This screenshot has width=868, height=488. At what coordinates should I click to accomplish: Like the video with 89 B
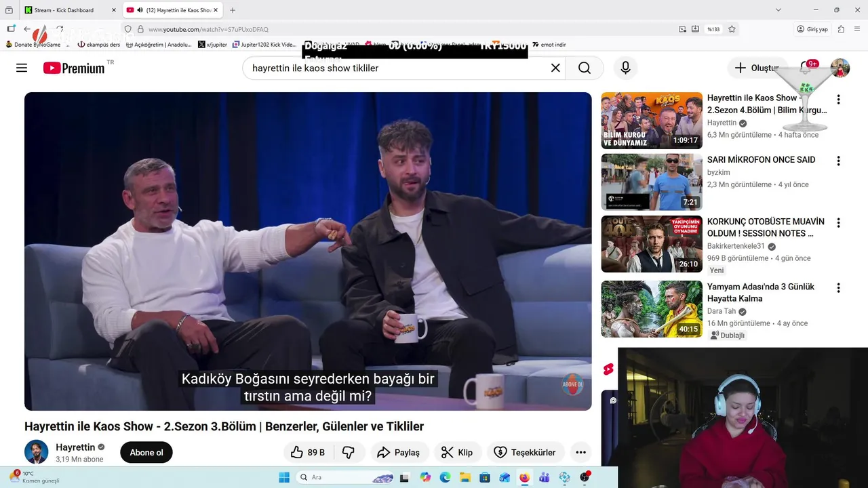307,452
